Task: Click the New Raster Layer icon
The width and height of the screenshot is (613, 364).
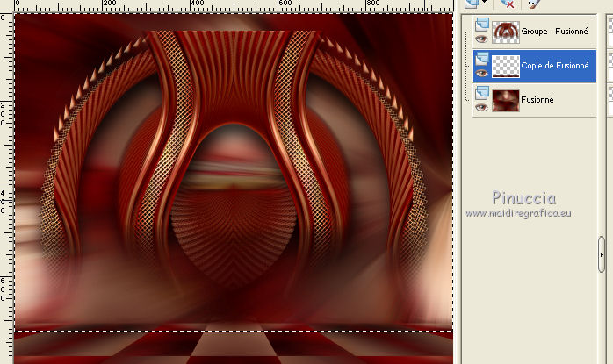Action: [x=472, y=4]
